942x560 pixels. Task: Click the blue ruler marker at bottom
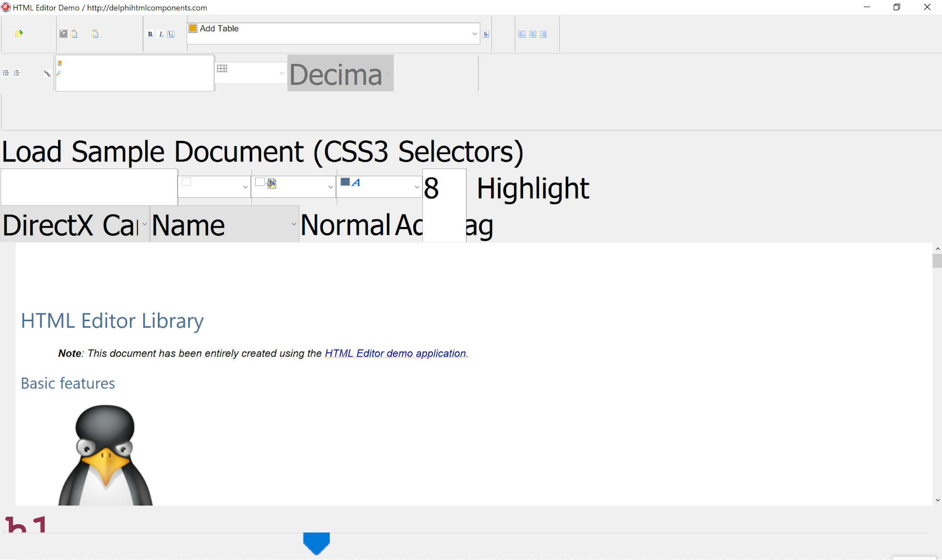(x=316, y=544)
